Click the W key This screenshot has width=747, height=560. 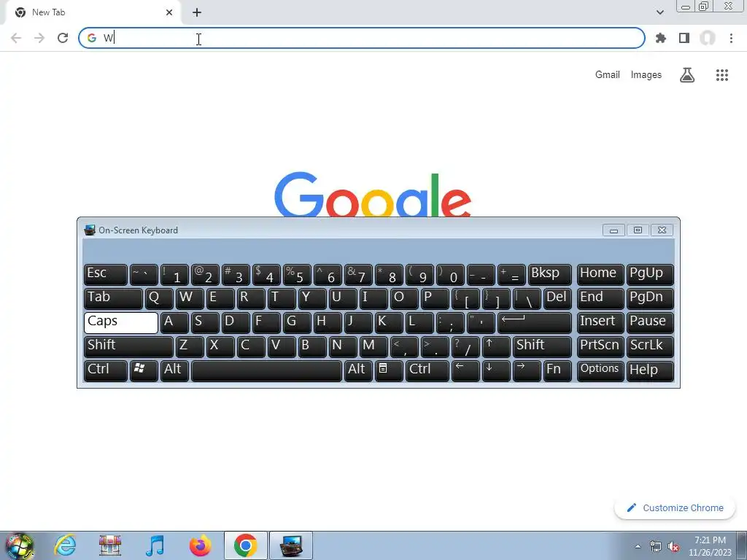(190, 298)
